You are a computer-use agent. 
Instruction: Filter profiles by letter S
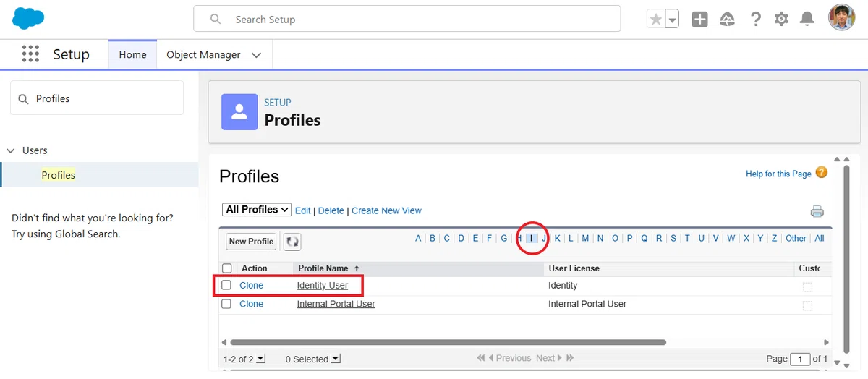(673, 238)
